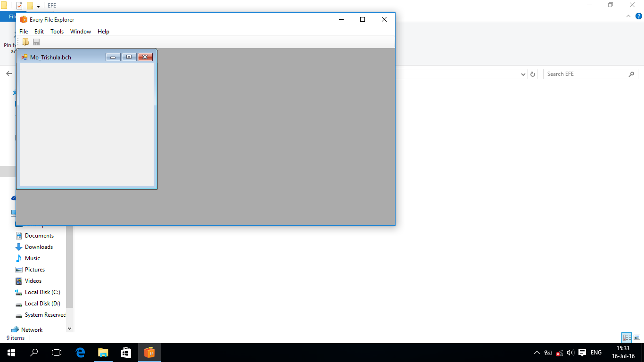Open the Help menu
The image size is (644, 362).
(x=104, y=32)
